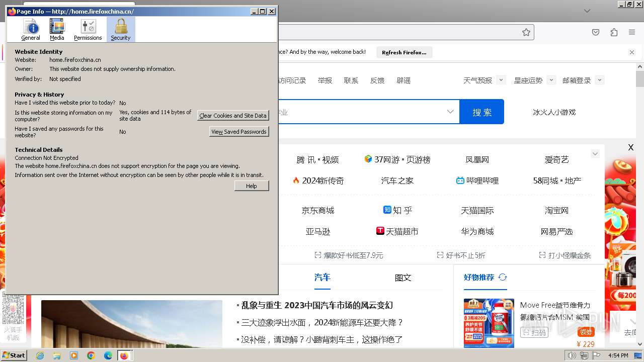The image size is (644, 362).
Task: Open 天猫国际 link
Action: coord(477,211)
